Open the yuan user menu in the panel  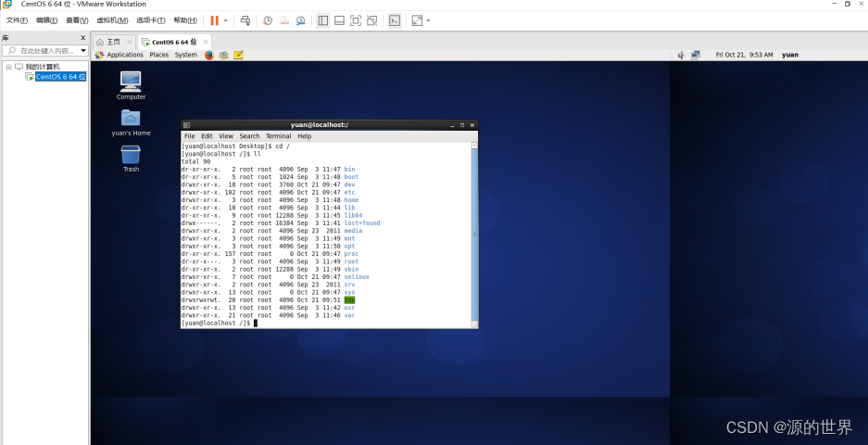(x=790, y=55)
